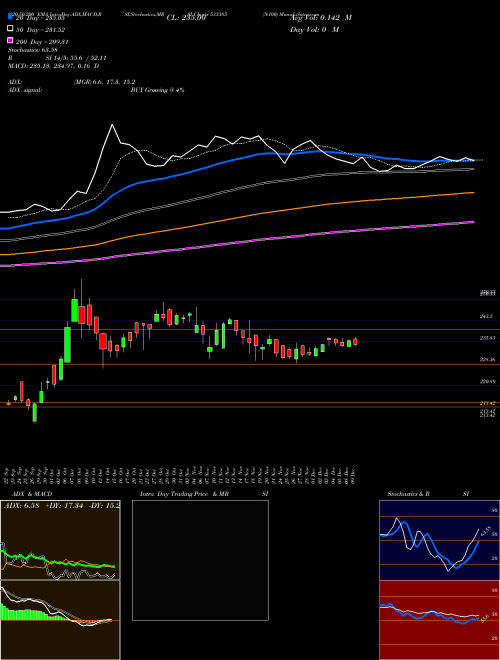Click the 'Avg Vol: 0.142 M' label
The width and height of the screenshot is (500, 660).
pos(321,18)
